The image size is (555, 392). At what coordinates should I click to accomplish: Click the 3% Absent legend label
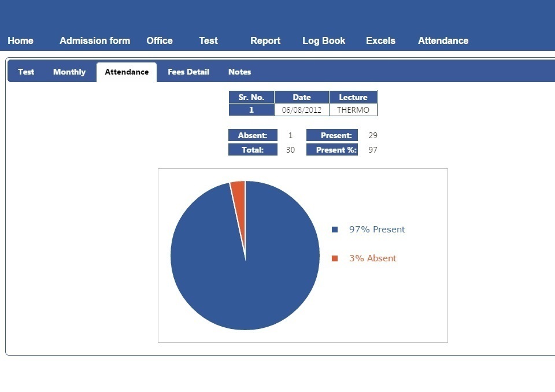[373, 258]
